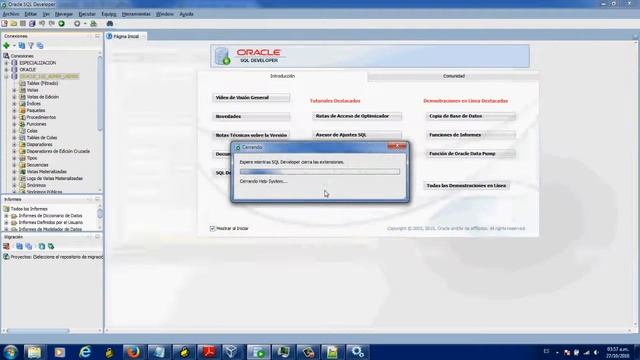Screen dimensions: 640x360
Task: Click the Vídeo de Visión General button
Action: [x=251, y=98]
